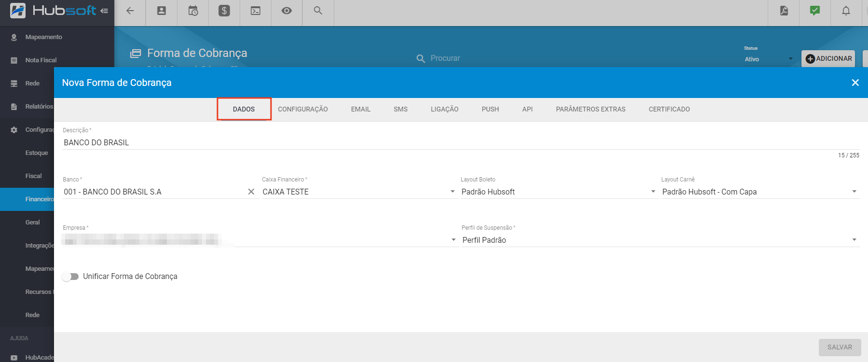
Task: Switch to the SMS tab
Action: (x=401, y=109)
